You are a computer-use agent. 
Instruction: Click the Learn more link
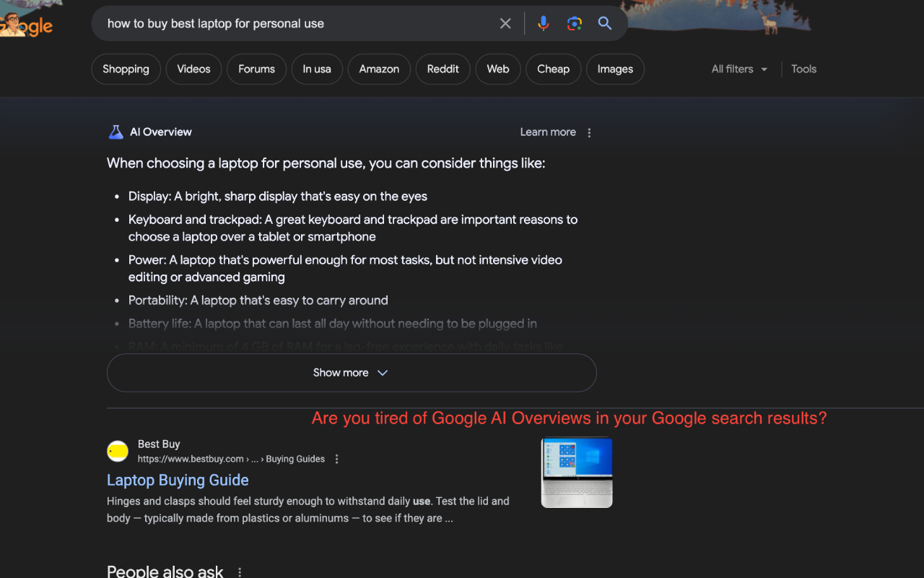click(548, 132)
